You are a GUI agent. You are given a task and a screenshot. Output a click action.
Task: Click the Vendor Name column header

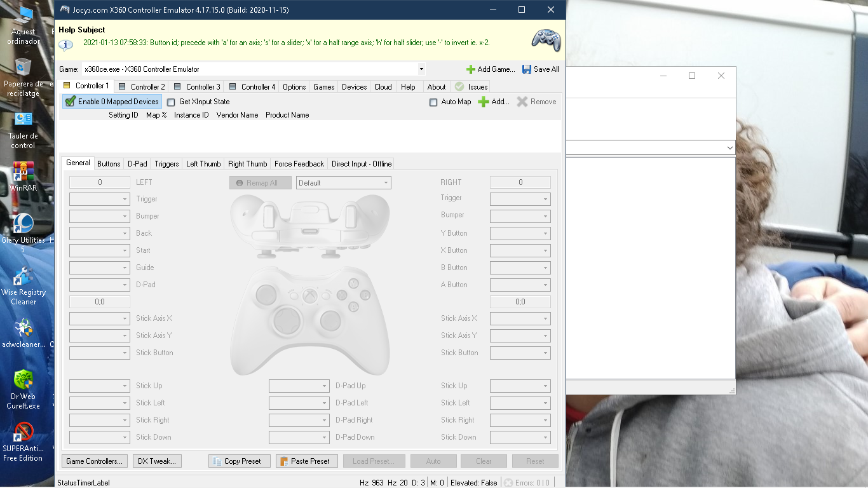point(237,115)
